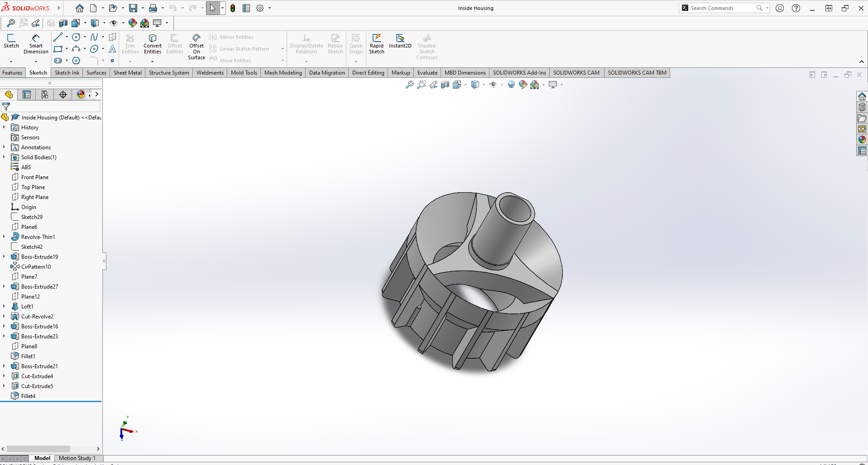
Task: Click the Save icon
Action: point(133,8)
